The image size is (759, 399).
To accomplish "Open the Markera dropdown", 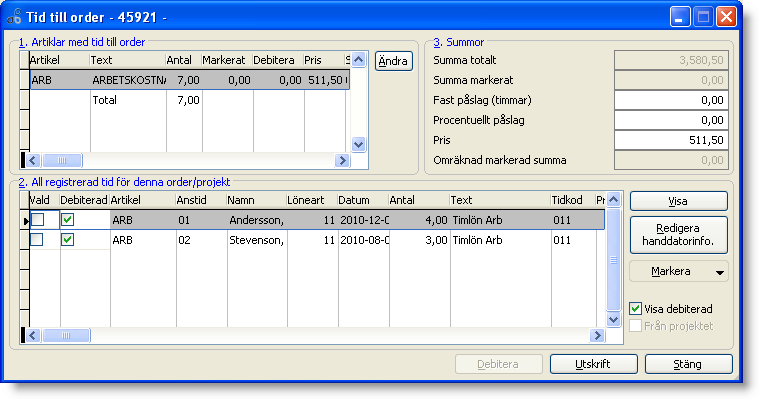I will point(679,272).
